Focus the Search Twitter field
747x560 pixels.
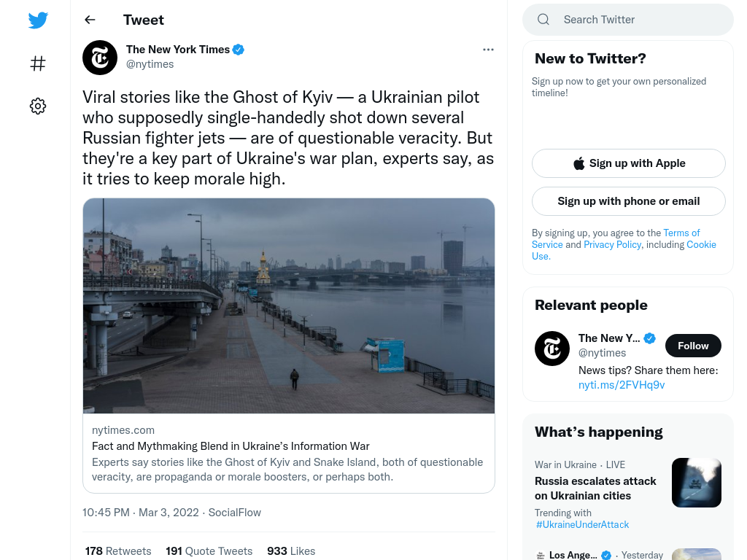pos(628,20)
